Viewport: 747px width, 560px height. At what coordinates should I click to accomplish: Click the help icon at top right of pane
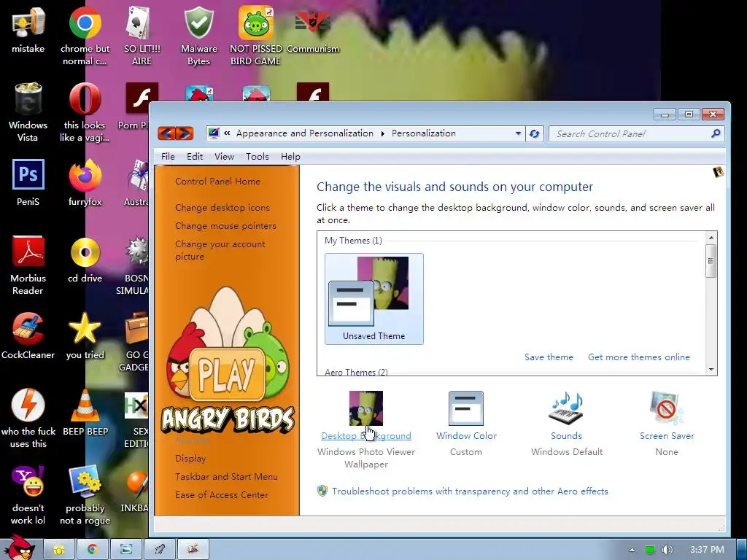tap(718, 172)
